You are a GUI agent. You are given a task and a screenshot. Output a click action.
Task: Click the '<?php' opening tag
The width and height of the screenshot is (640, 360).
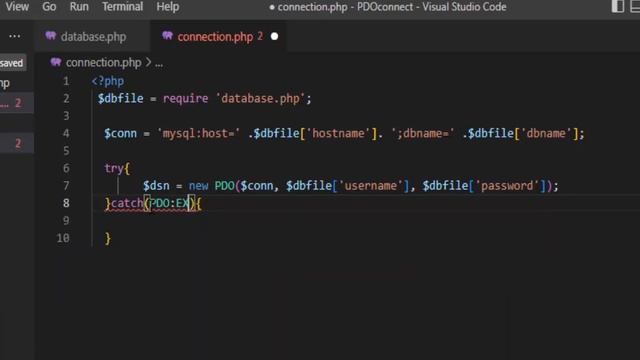coord(108,81)
